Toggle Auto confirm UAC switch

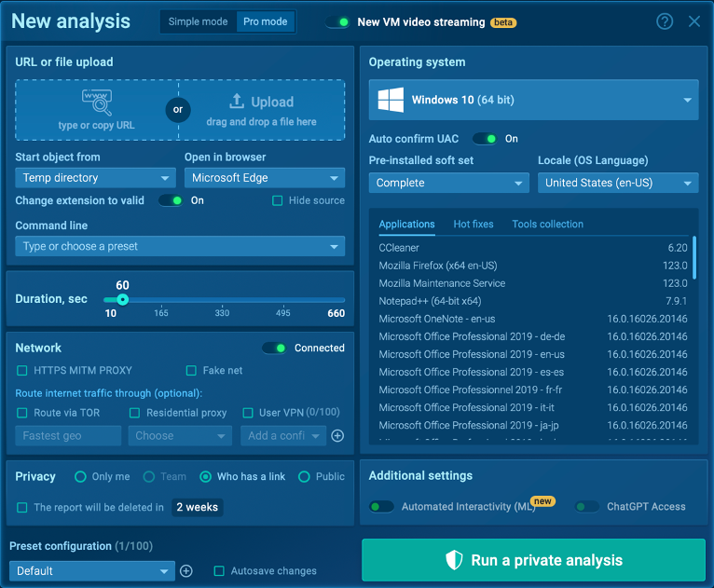(485, 138)
